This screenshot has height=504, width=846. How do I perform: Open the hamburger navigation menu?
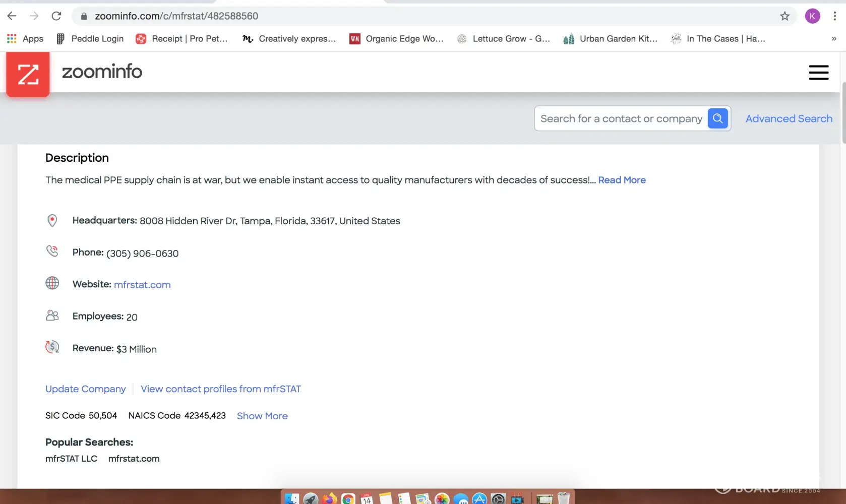818,73
